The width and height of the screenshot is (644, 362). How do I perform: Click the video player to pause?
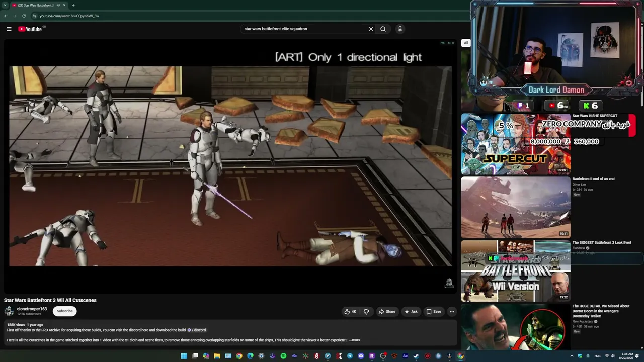[230, 166]
